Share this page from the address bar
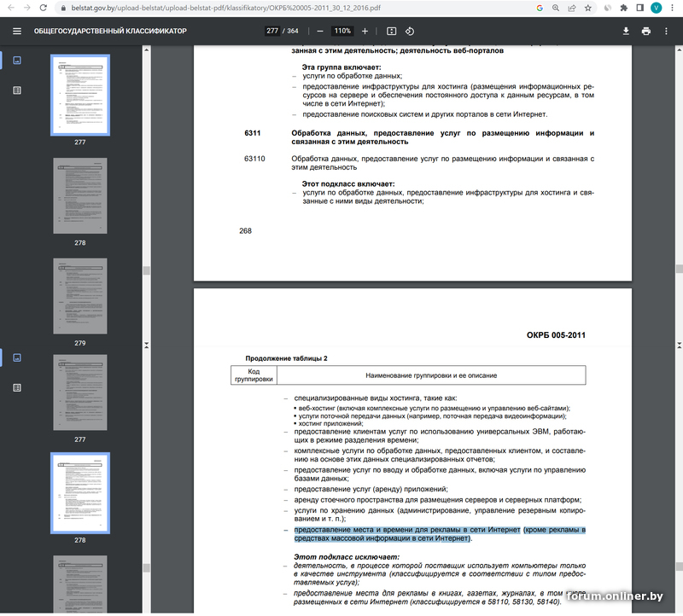Screen dimensions: 683x616 tap(572, 8)
